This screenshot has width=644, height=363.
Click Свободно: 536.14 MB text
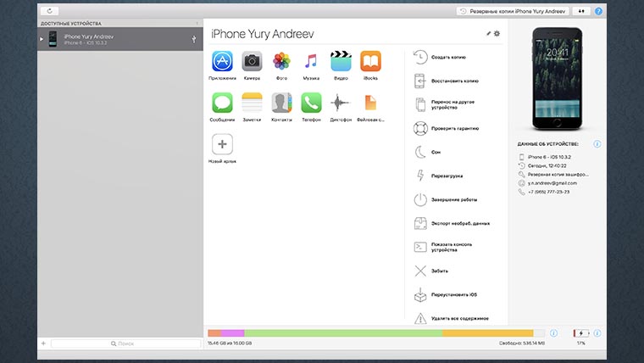click(522, 343)
